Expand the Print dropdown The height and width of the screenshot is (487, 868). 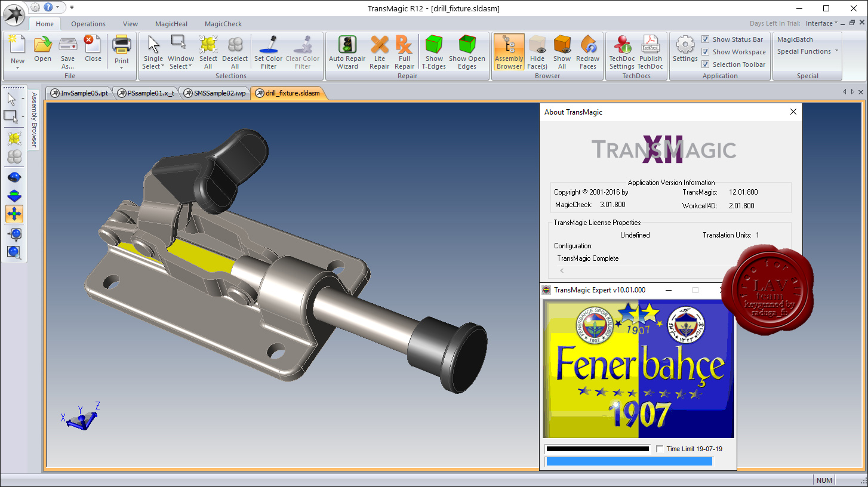point(122,67)
